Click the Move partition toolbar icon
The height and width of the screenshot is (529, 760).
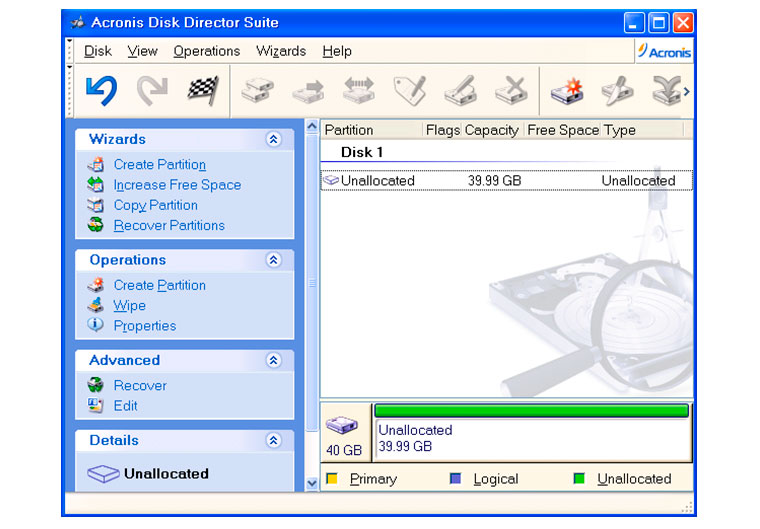pos(308,91)
